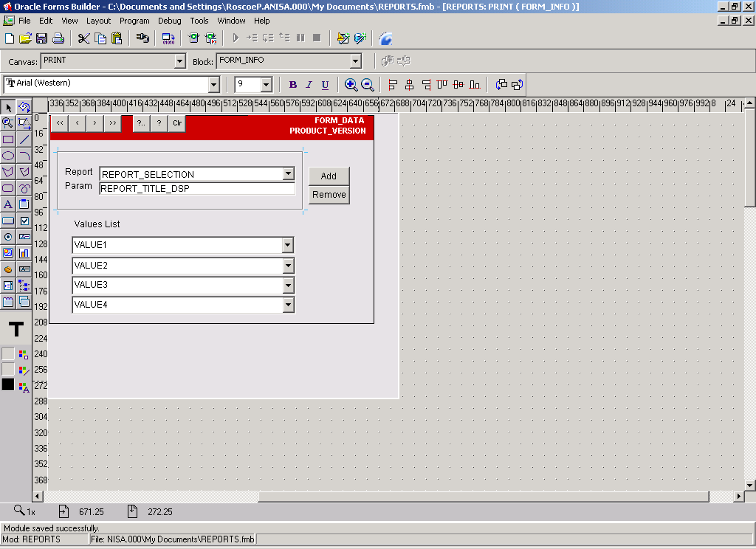The image size is (756, 549).
Task: Click the Clr button on canvas
Action: pyautogui.click(x=177, y=123)
